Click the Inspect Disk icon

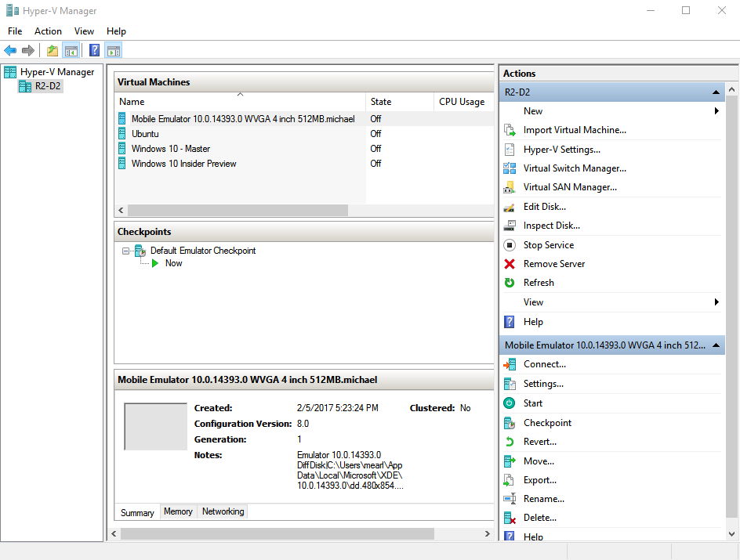point(510,226)
